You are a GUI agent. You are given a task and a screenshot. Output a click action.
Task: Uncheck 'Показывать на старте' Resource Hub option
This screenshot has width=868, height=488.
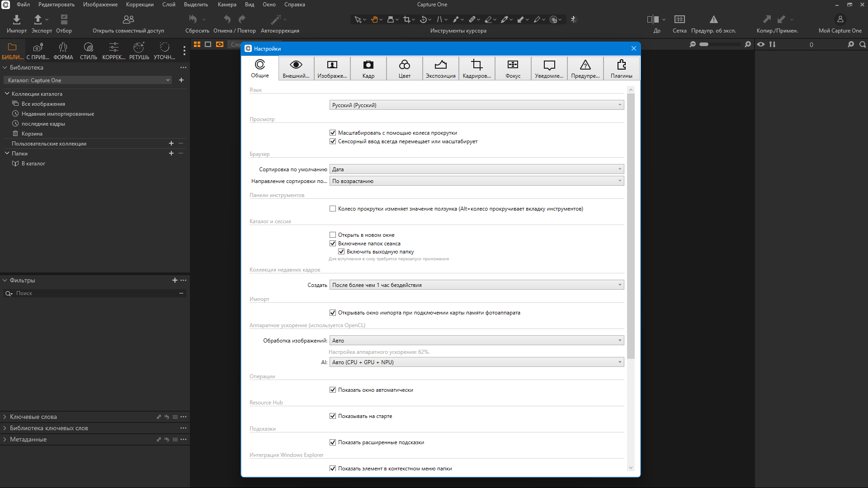tap(333, 416)
